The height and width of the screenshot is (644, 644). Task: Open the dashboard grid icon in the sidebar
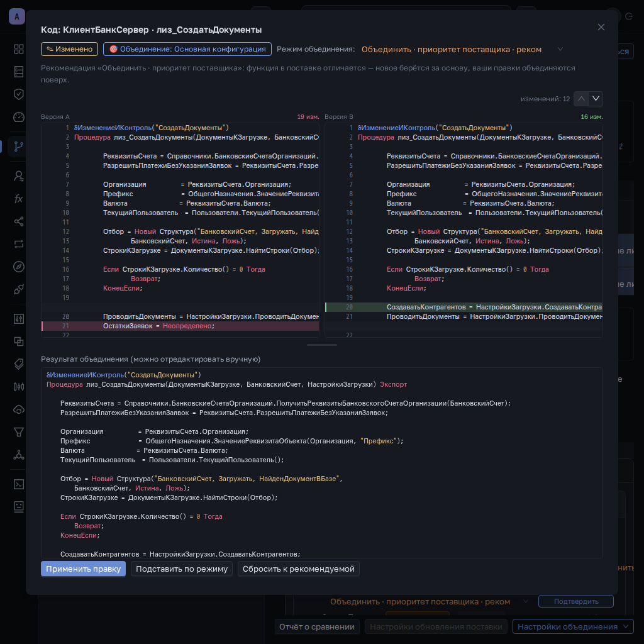18,49
